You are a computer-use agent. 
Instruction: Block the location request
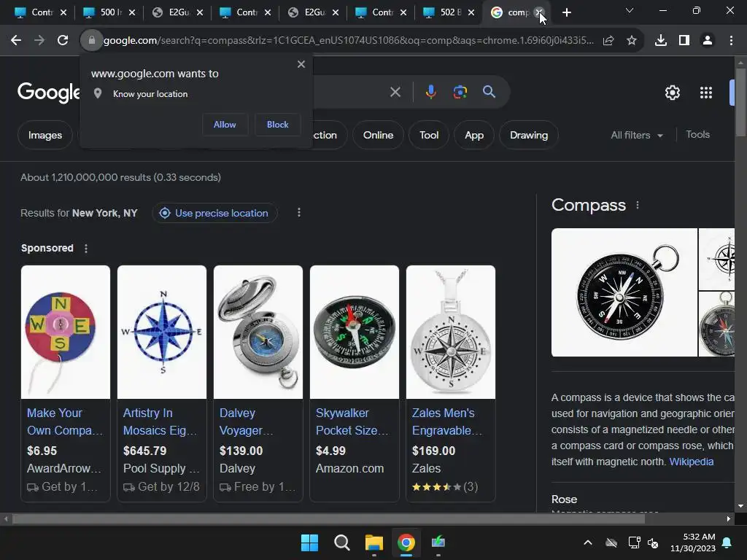pos(278,124)
